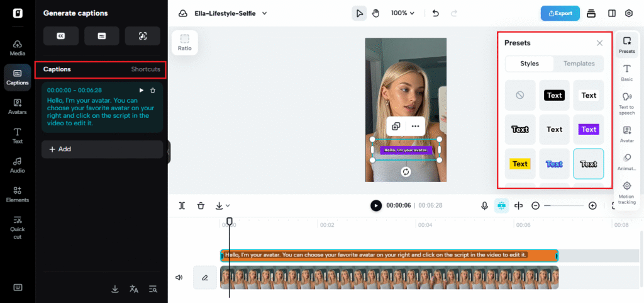The height and width of the screenshot is (303, 644).
Task: Expand the project name Ella-Lifestyle-Selfie dropdown
Action: tap(265, 13)
